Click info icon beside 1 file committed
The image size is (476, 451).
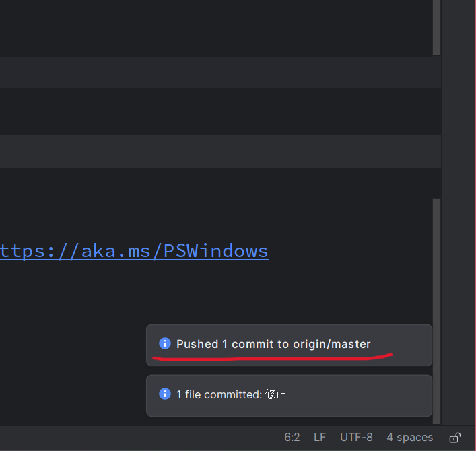pyautogui.click(x=165, y=394)
